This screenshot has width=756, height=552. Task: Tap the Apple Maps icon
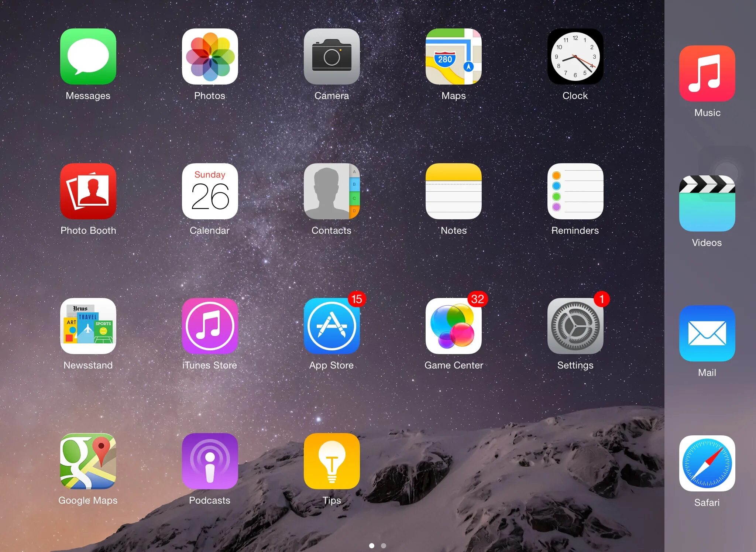453,56
